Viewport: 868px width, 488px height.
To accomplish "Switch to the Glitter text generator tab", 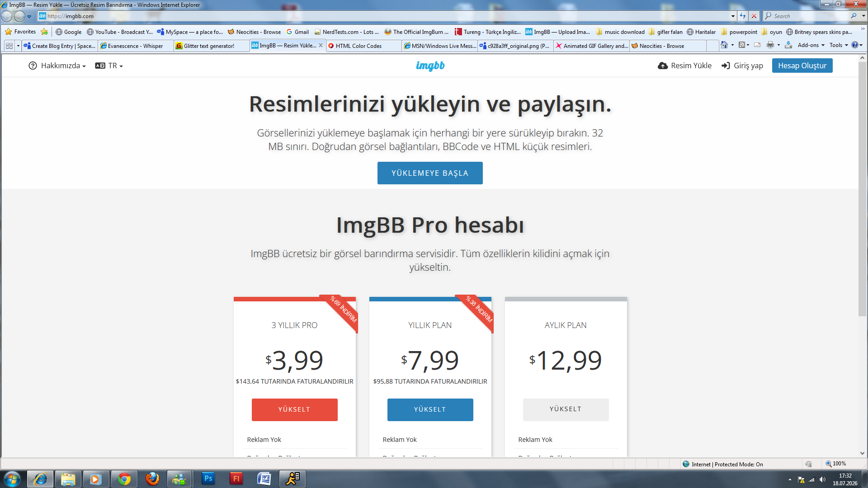I will (x=212, y=46).
